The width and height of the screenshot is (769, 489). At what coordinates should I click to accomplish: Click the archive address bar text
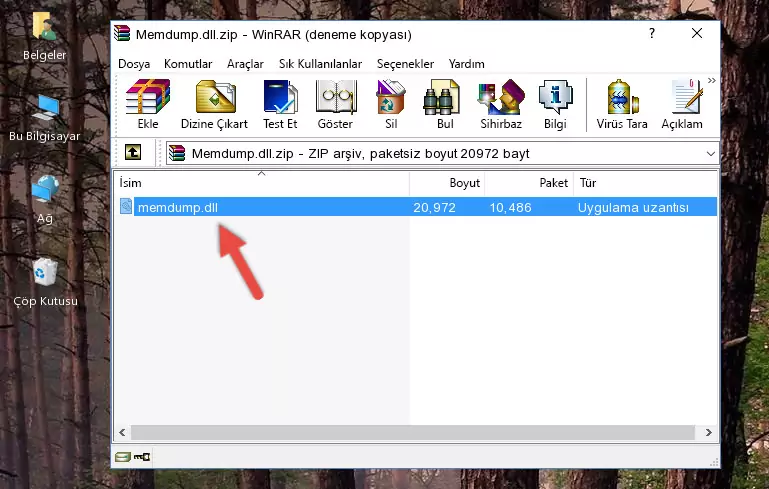pyautogui.click(x=360, y=154)
